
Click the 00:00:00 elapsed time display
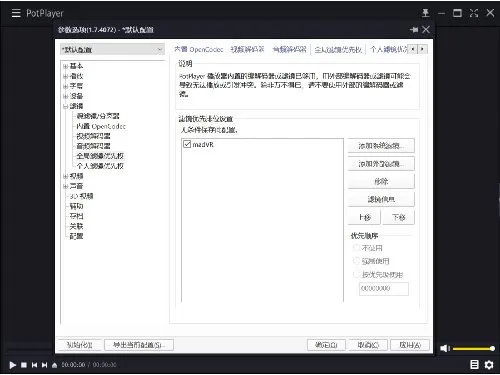tap(73, 365)
